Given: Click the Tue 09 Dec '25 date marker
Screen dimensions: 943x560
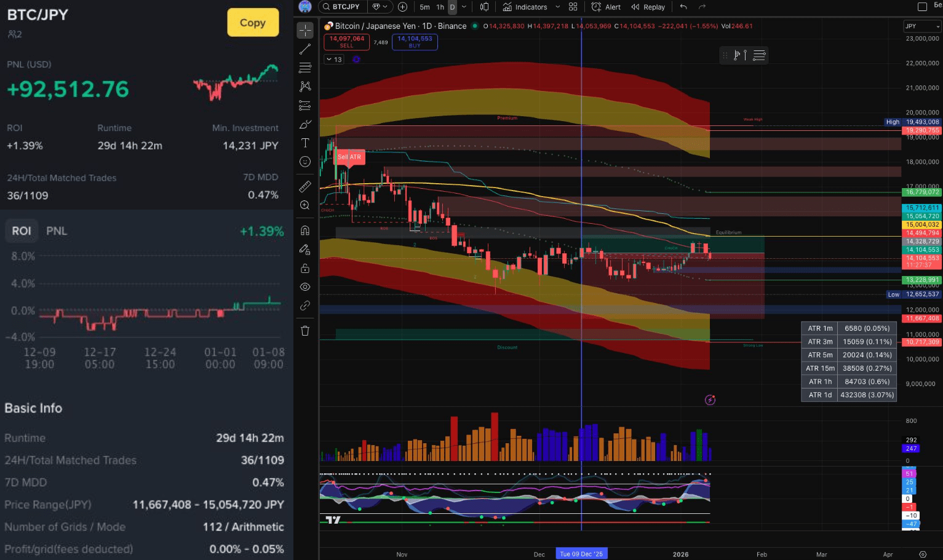Looking at the screenshot, I should click(581, 554).
